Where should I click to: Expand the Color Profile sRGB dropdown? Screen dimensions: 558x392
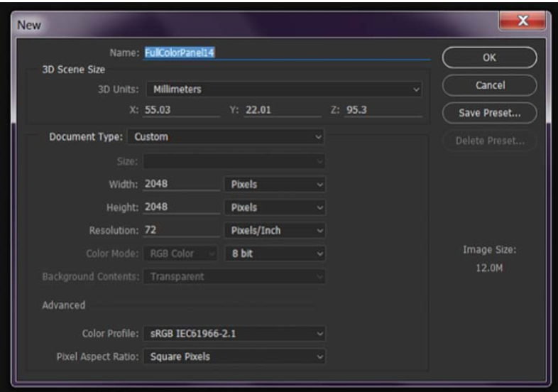pos(234,333)
